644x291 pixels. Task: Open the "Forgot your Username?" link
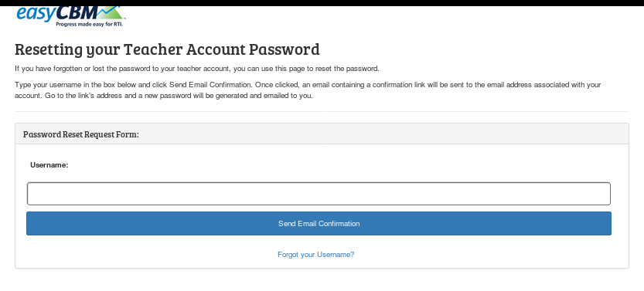(x=316, y=255)
